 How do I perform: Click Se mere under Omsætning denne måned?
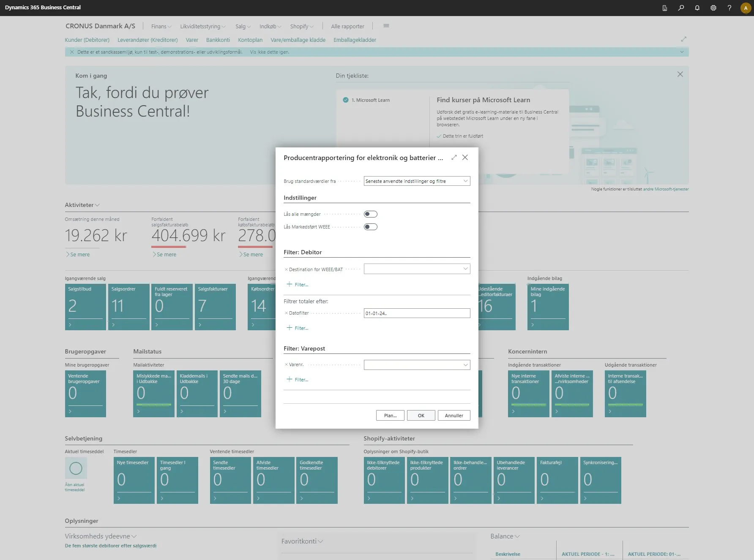pyautogui.click(x=78, y=255)
